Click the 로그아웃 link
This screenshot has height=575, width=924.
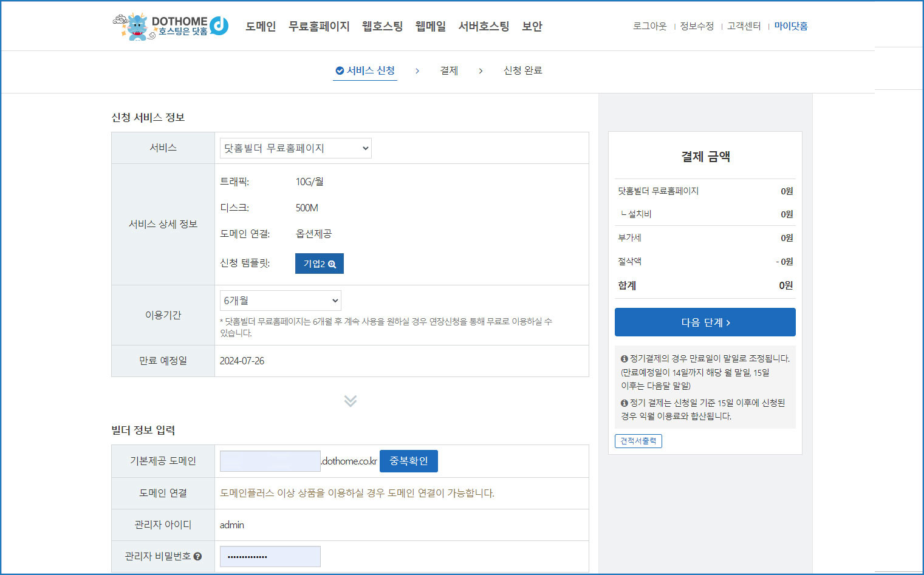coord(649,26)
